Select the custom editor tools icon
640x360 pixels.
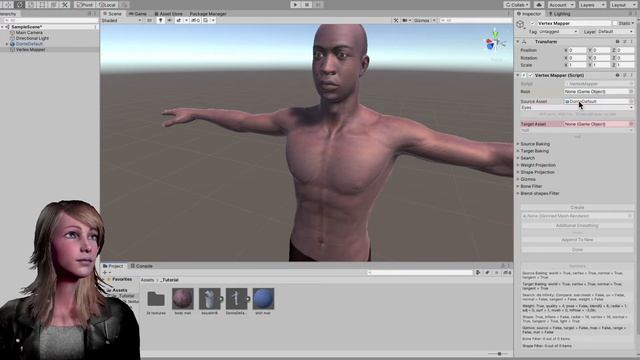point(65,4)
